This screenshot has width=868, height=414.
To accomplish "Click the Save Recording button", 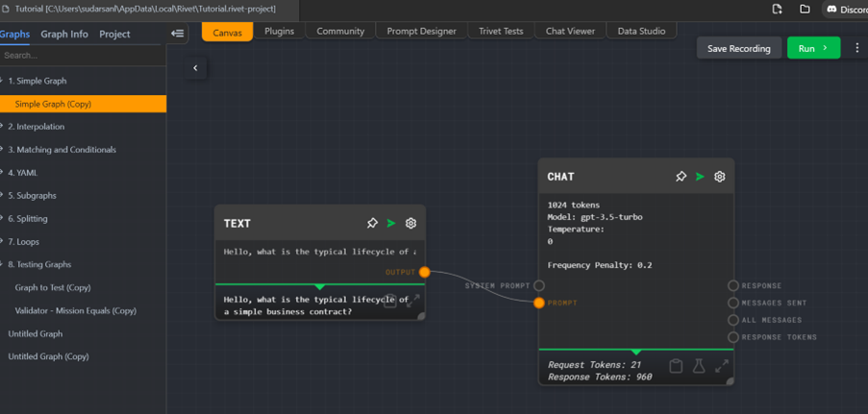I will (x=738, y=48).
